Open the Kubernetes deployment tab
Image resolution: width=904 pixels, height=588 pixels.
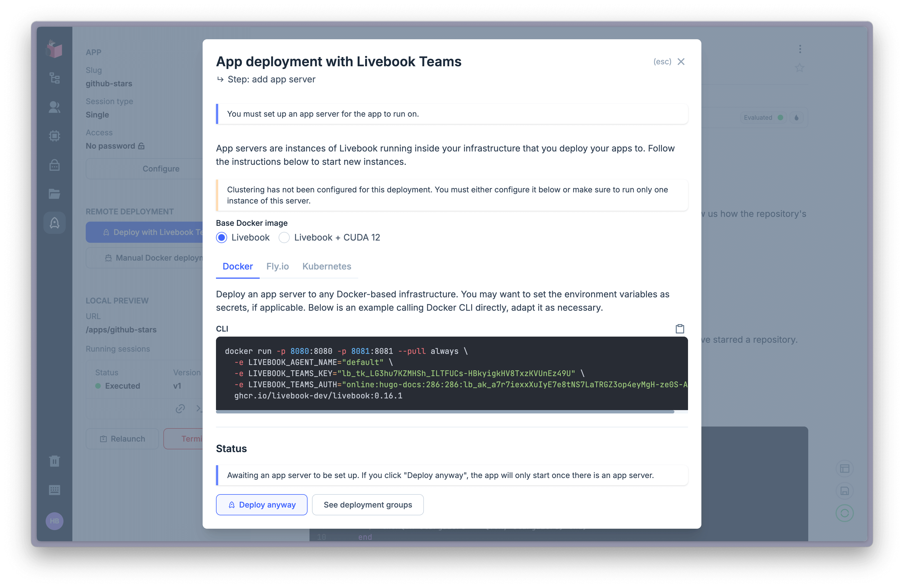pyautogui.click(x=327, y=266)
